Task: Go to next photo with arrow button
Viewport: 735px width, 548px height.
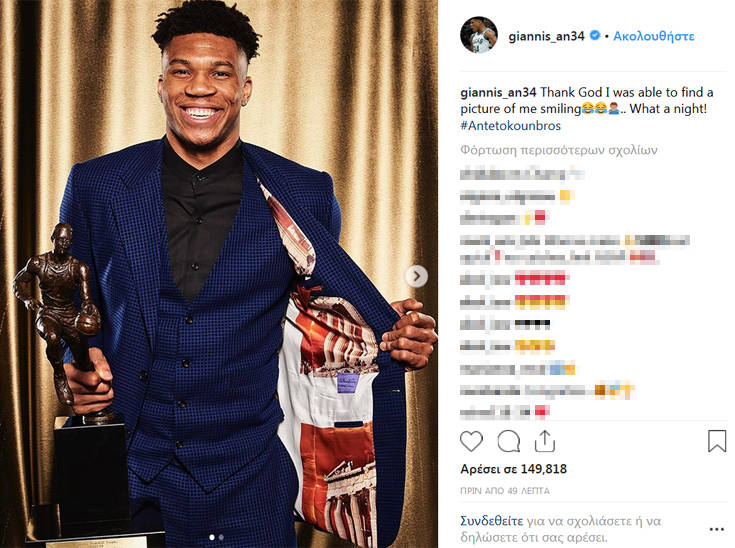Action: 416,276
